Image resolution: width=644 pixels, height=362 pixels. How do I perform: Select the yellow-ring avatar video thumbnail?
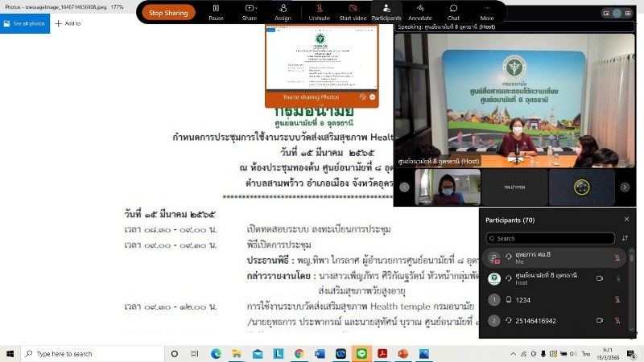tap(581, 187)
